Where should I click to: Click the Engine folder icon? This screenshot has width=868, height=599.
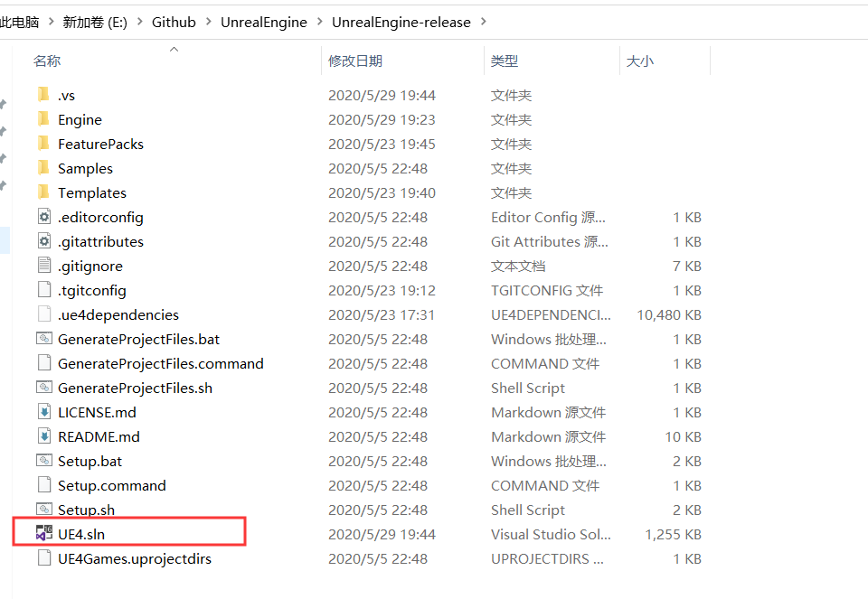click(43, 119)
